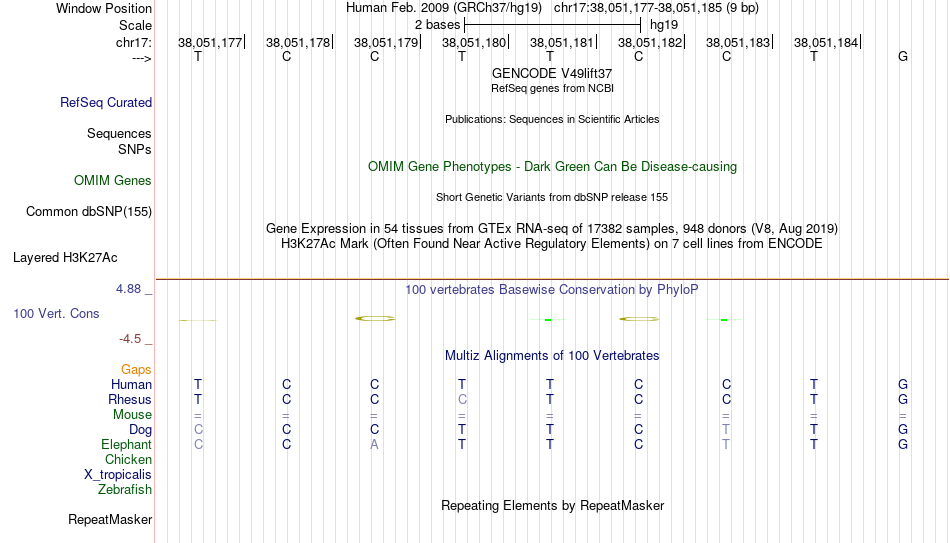Click the Dog species label

tap(141, 430)
